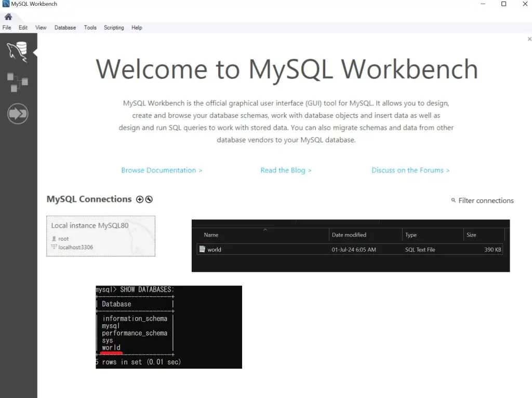This screenshot has width=532, height=398.
Task: Click the world file document icon
Action: [202, 249]
